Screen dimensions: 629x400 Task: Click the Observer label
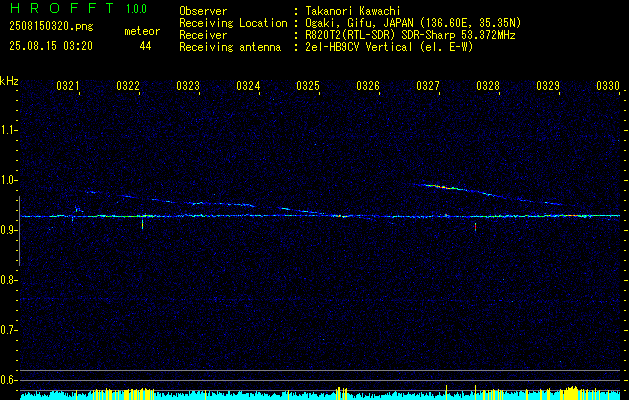(203, 11)
